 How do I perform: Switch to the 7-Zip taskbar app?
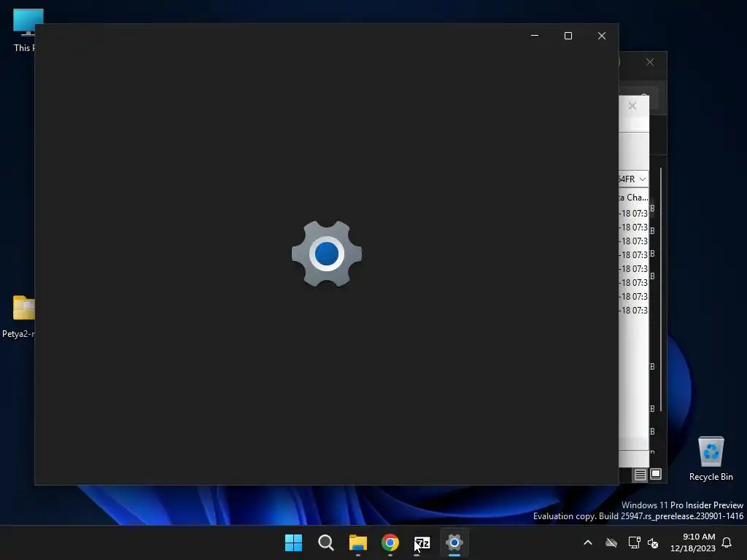pyautogui.click(x=422, y=542)
